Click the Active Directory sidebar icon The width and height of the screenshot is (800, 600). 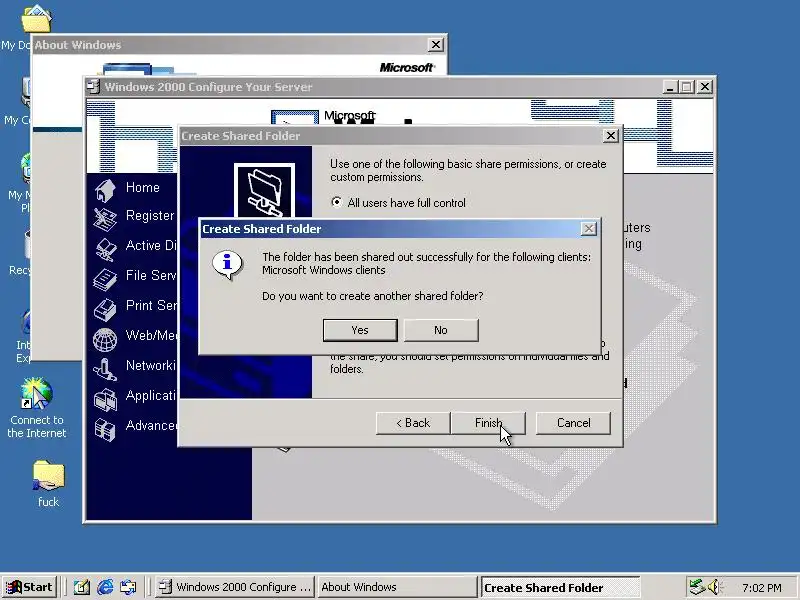coord(105,249)
